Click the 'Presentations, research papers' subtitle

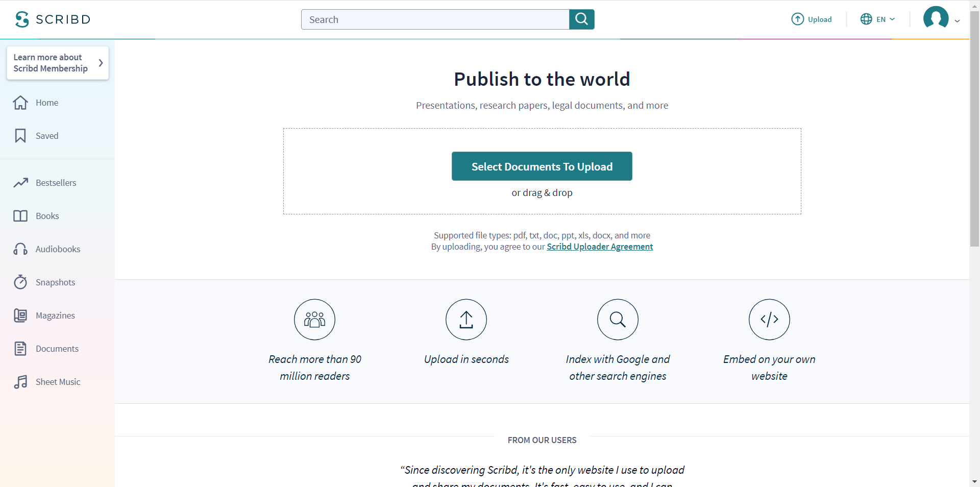(542, 105)
